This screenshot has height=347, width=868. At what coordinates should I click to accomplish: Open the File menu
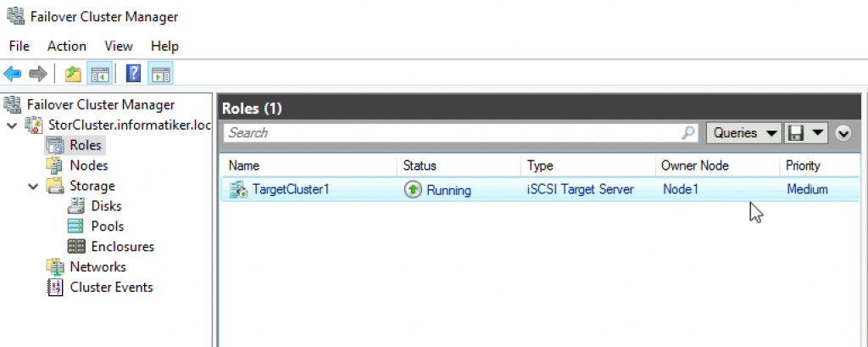tap(19, 46)
